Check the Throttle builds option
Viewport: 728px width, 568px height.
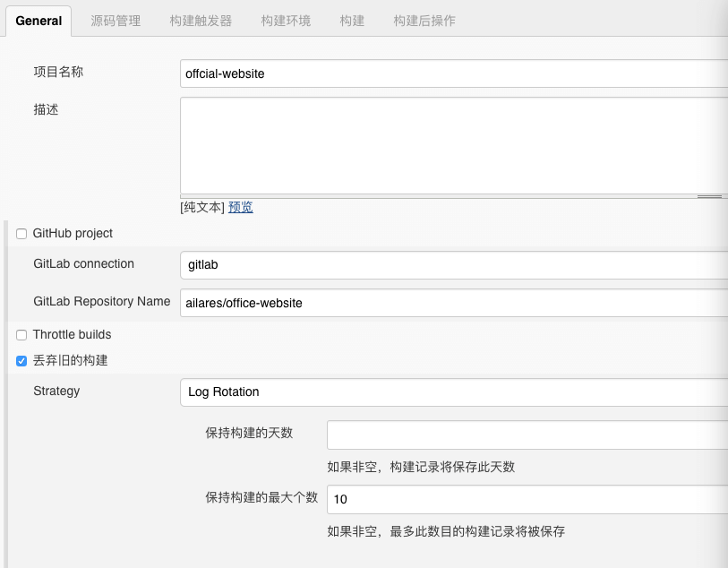tap(21, 334)
